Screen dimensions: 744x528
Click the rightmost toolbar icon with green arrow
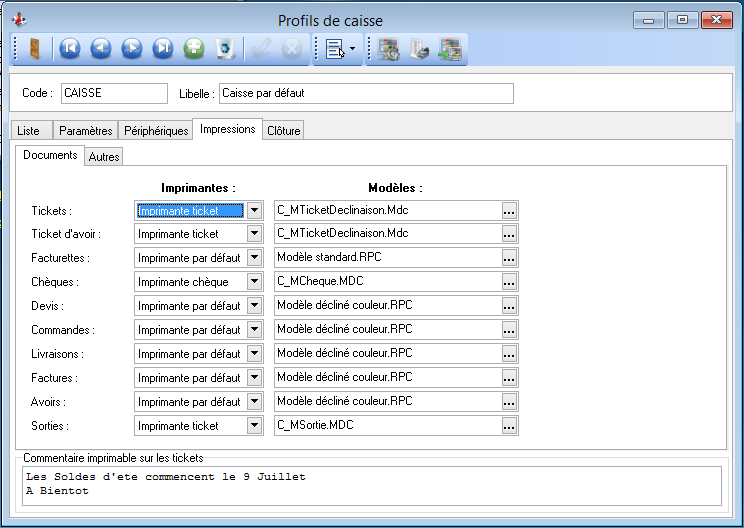pyautogui.click(x=450, y=49)
